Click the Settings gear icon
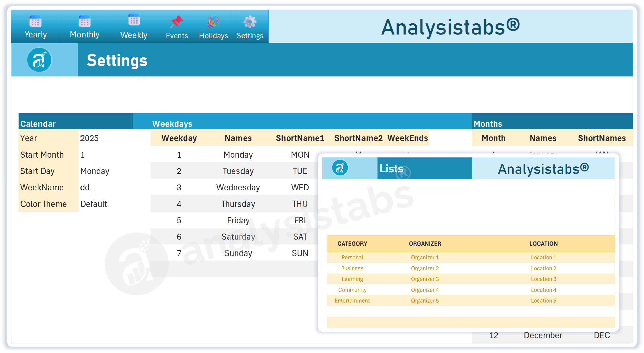This screenshot has height=353, width=644. (x=250, y=22)
